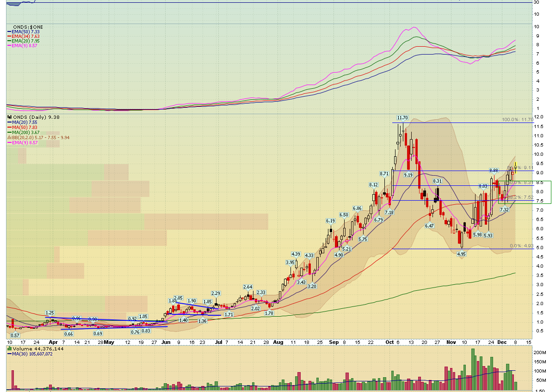Click the 8.03 price label
Screen dimensions: 556x392
point(482,186)
